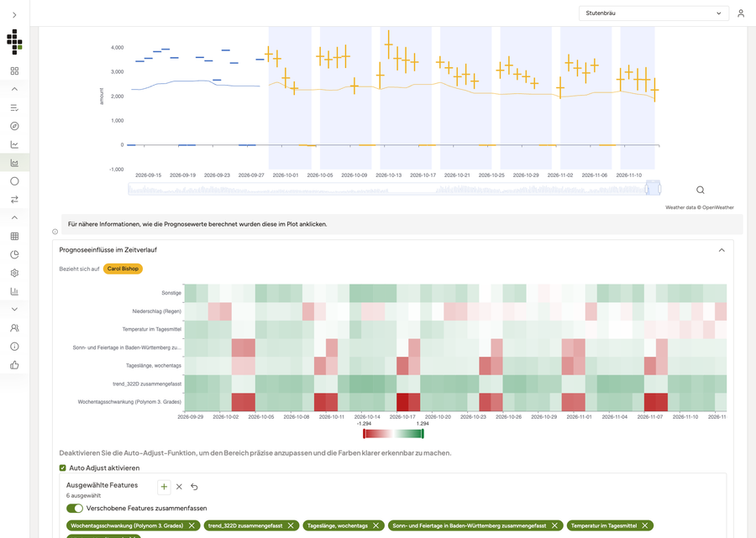Open the Stutenbräu dropdown
This screenshot has height=538, width=756.
coord(654,13)
